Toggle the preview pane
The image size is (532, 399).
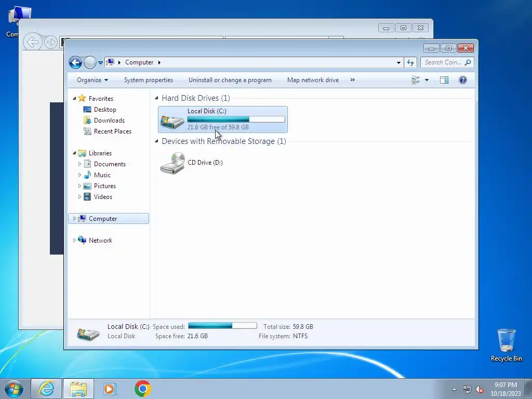444,80
